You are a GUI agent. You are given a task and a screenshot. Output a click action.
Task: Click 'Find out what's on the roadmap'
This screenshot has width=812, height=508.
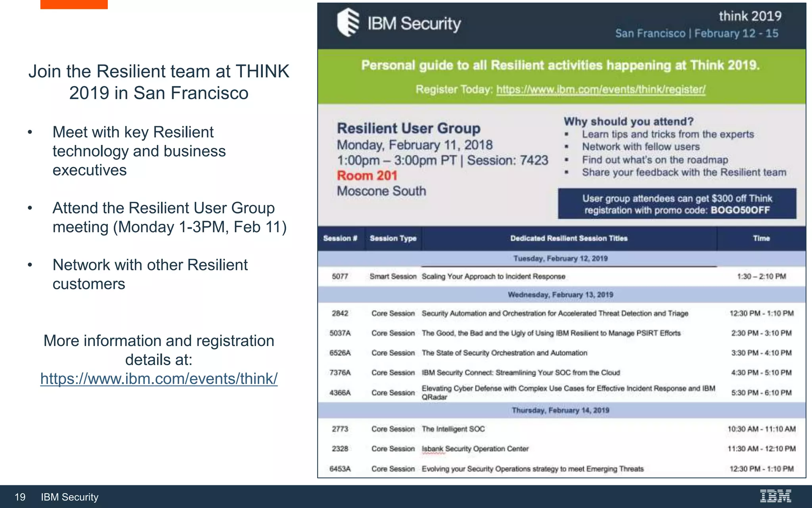pos(655,160)
